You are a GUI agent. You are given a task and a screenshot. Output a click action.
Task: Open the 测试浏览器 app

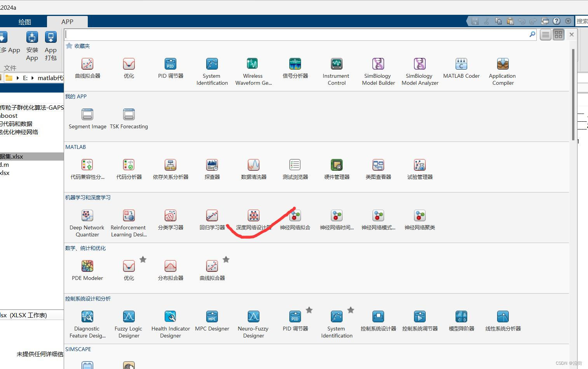coord(295,169)
